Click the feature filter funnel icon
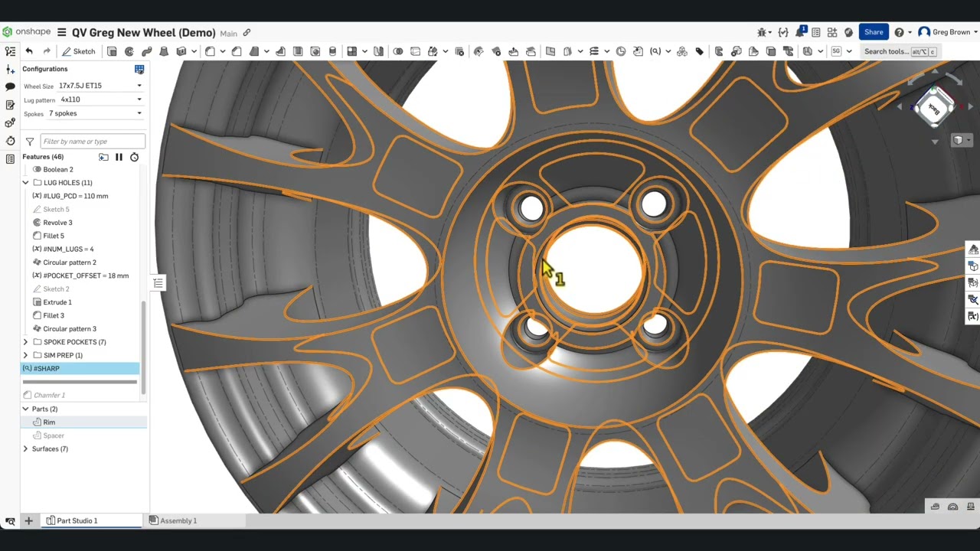980x551 pixels. pos(30,142)
